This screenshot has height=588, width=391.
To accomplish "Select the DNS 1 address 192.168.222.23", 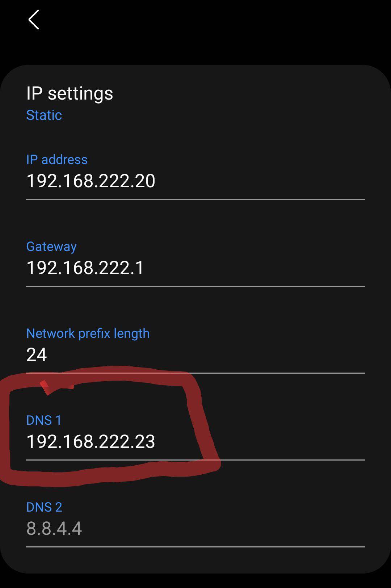I will (91, 442).
